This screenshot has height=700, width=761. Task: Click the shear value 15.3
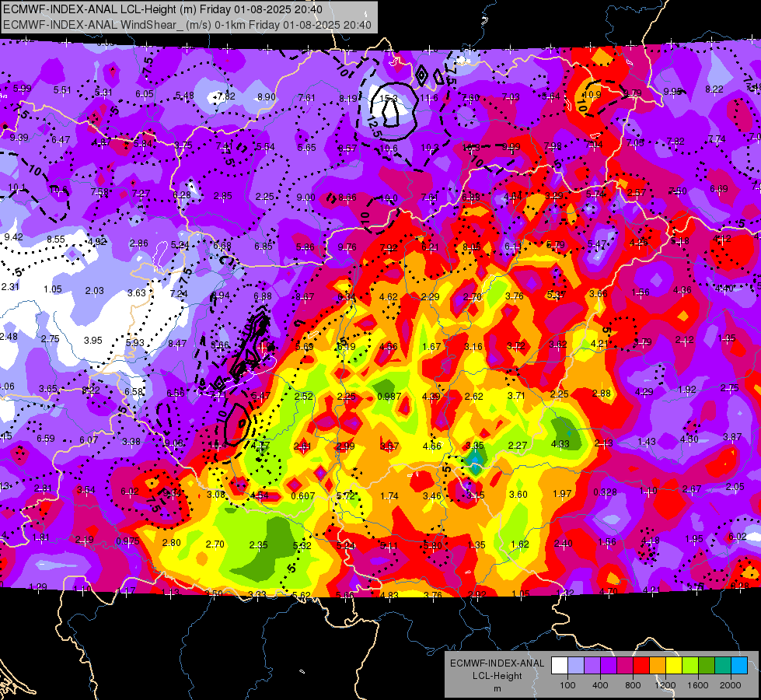pyautogui.click(x=388, y=99)
